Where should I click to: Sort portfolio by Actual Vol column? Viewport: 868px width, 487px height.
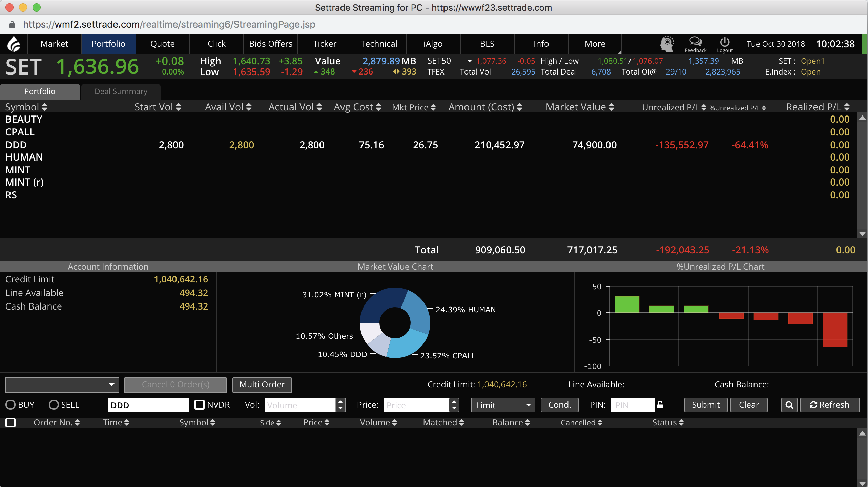tap(295, 107)
